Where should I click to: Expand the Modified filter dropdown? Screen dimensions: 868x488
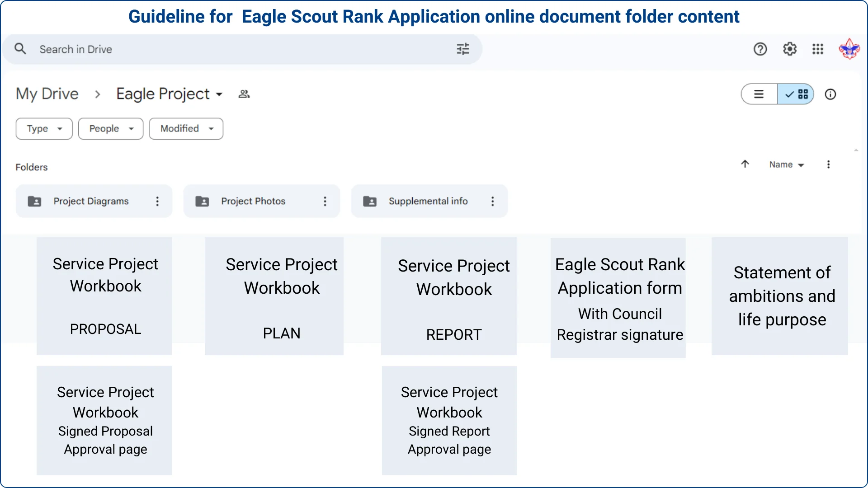[186, 128]
